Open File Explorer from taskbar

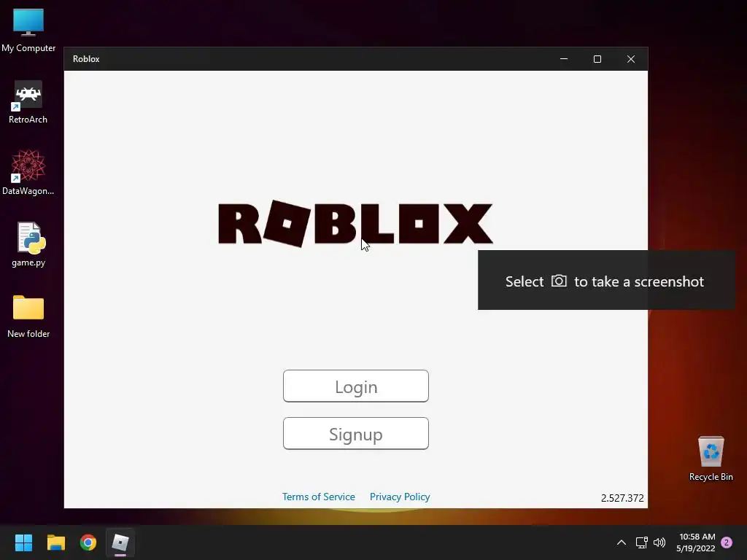click(x=55, y=542)
